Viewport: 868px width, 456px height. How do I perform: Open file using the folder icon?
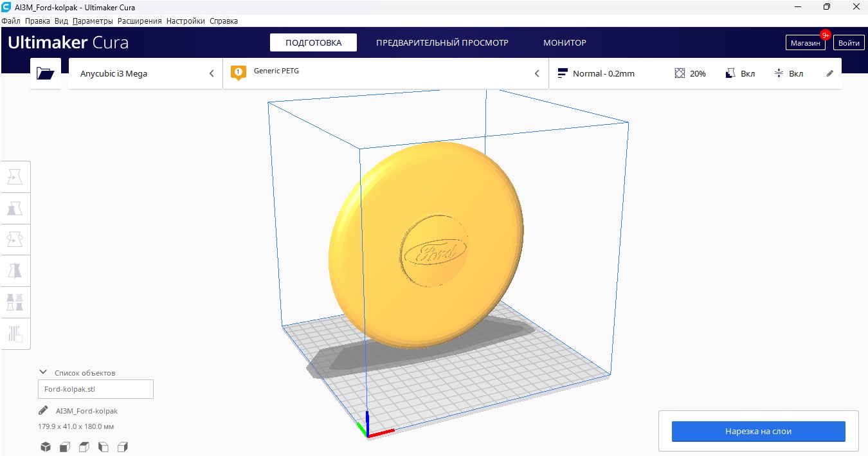click(x=46, y=73)
